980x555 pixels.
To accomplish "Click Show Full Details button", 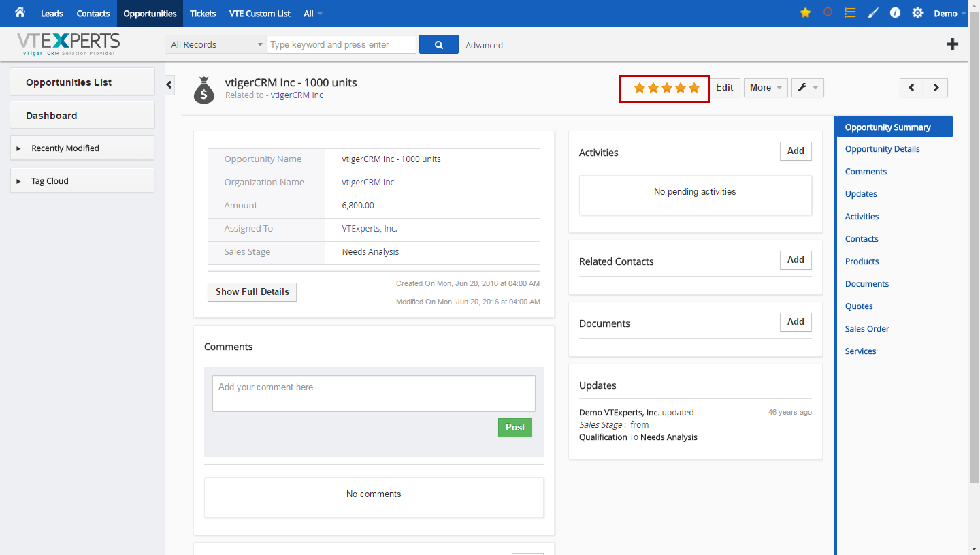I will coord(252,291).
